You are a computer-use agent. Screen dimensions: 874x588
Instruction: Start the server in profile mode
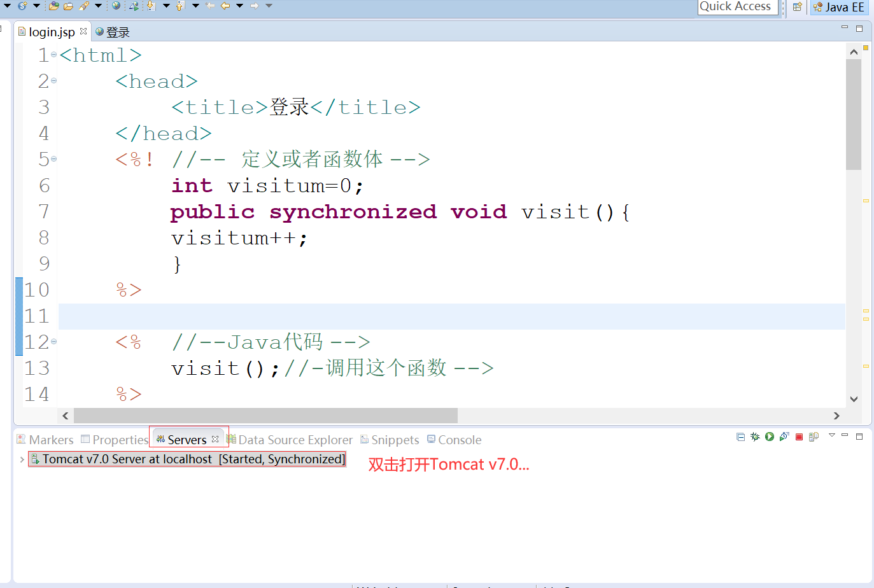tap(784, 437)
